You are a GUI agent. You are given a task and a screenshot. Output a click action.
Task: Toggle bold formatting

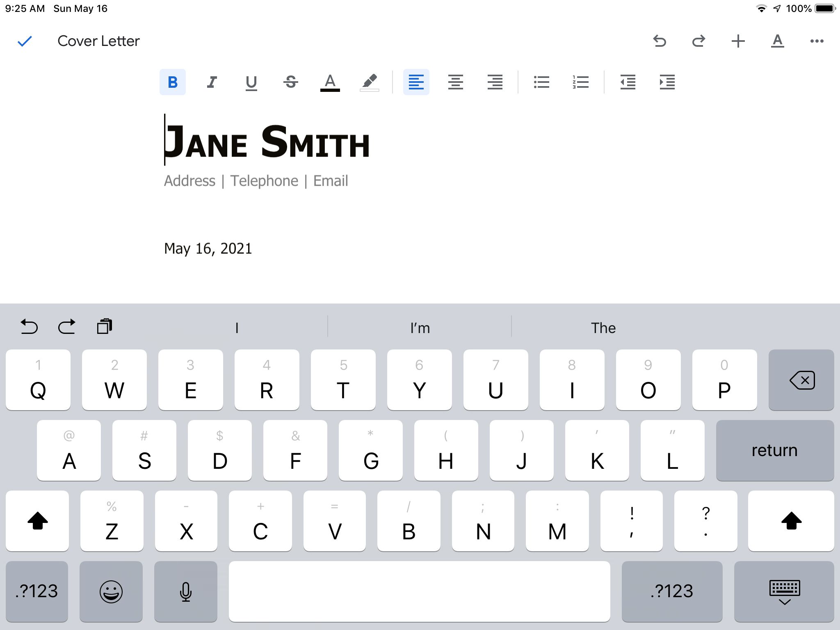(x=173, y=82)
